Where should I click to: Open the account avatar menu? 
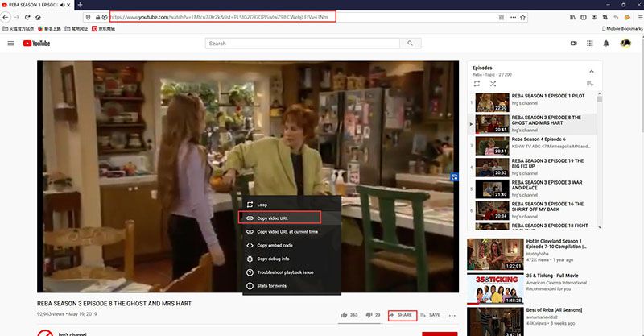click(x=625, y=44)
